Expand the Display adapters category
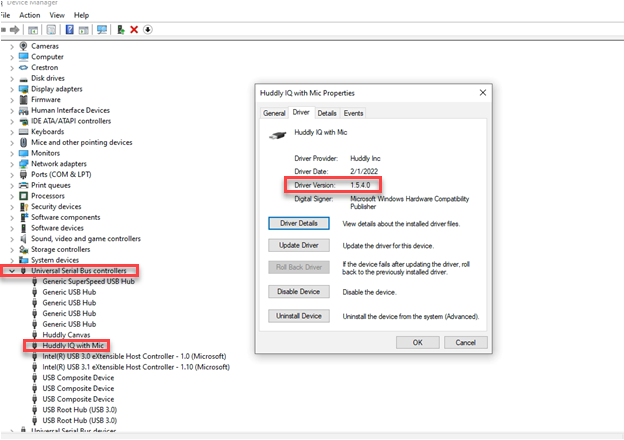 (x=12, y=88)
